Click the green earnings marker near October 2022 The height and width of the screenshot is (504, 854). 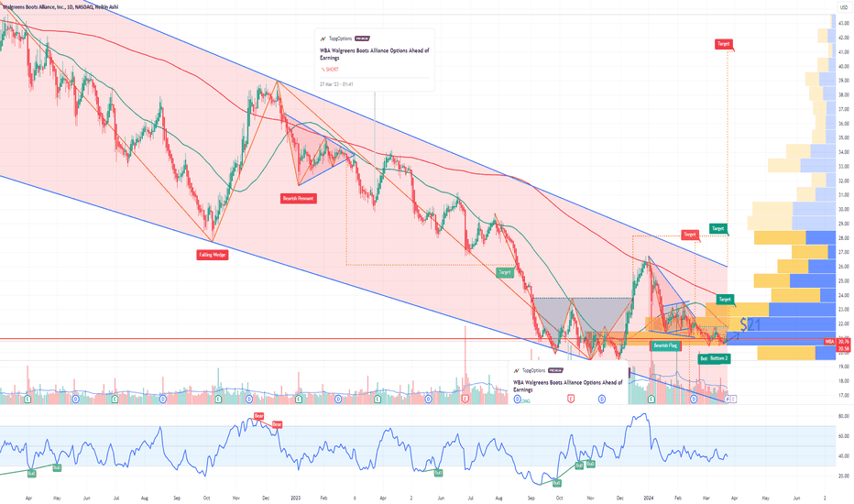click(x=218, y=400)
